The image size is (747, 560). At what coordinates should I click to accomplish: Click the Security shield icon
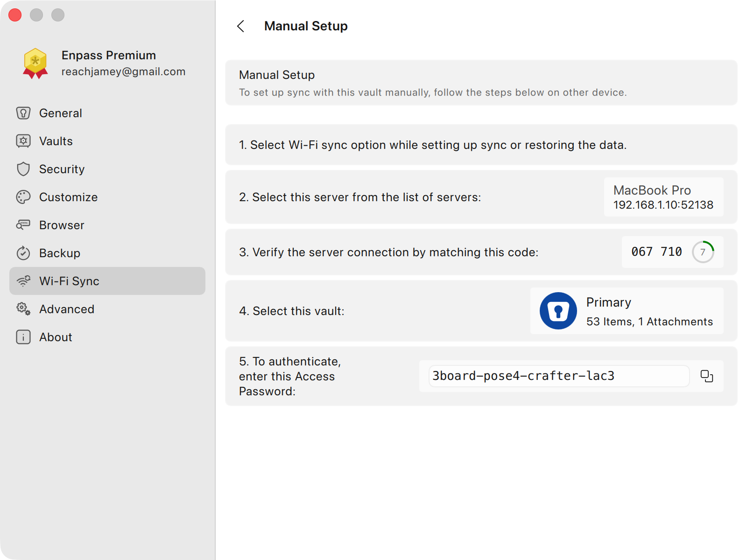coord(23,169)
